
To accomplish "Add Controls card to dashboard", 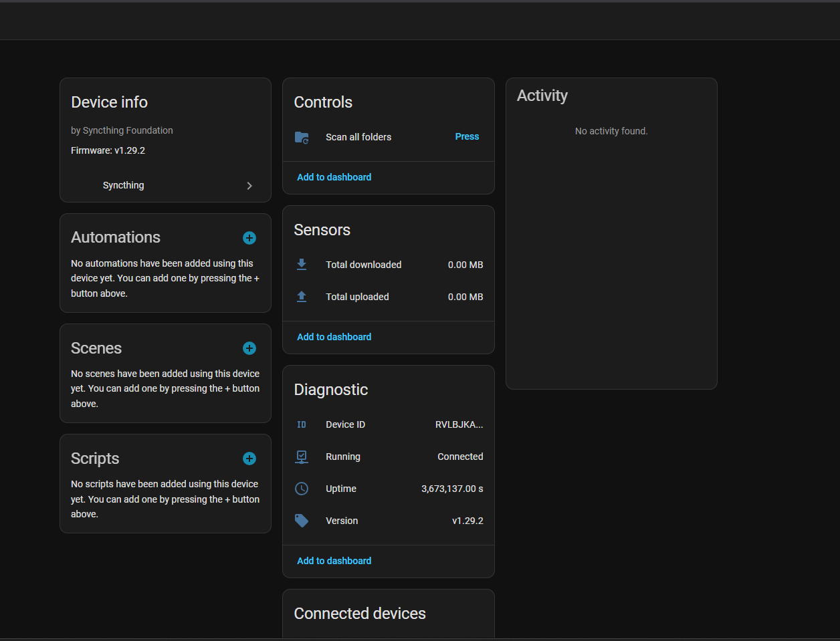I will pos(334,177).
